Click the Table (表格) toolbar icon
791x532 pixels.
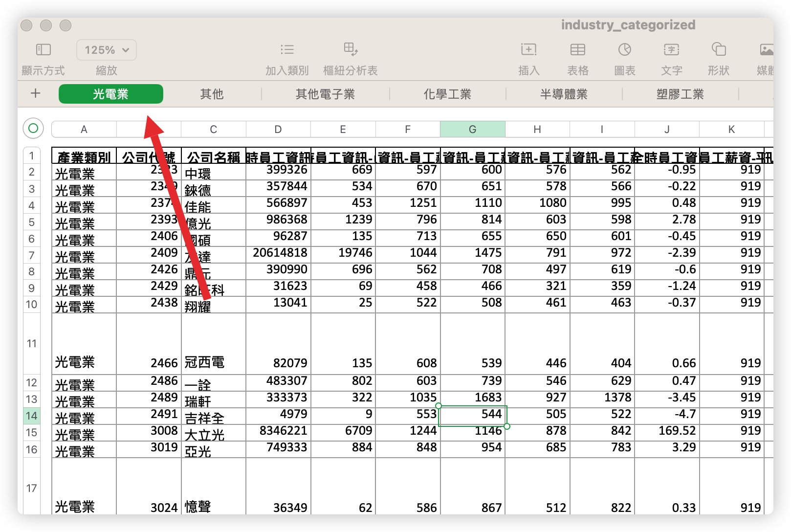point(577,49)
